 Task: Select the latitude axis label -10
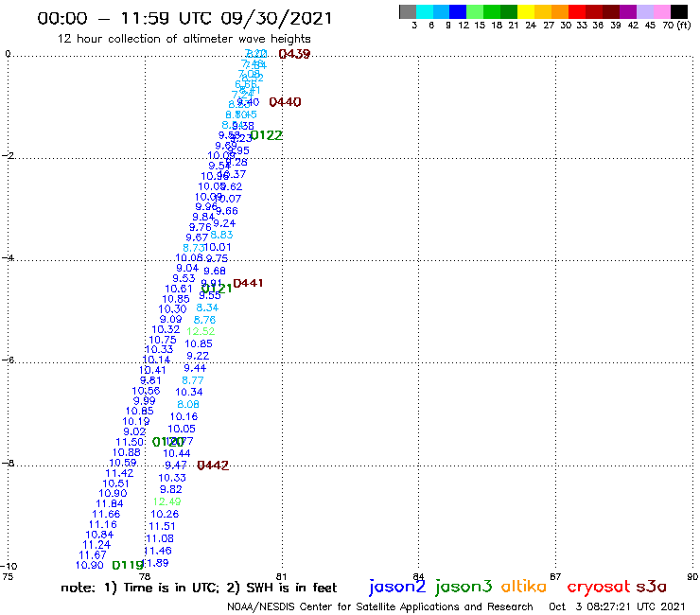(9, 567)
